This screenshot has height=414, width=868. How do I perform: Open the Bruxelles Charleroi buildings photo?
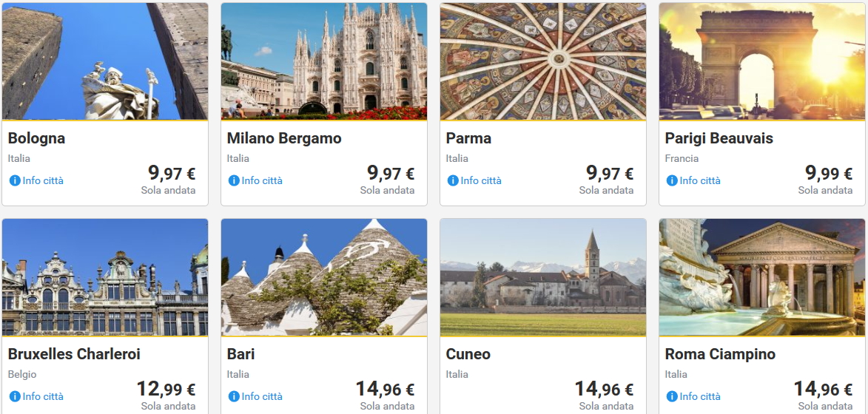pos(105,277)
